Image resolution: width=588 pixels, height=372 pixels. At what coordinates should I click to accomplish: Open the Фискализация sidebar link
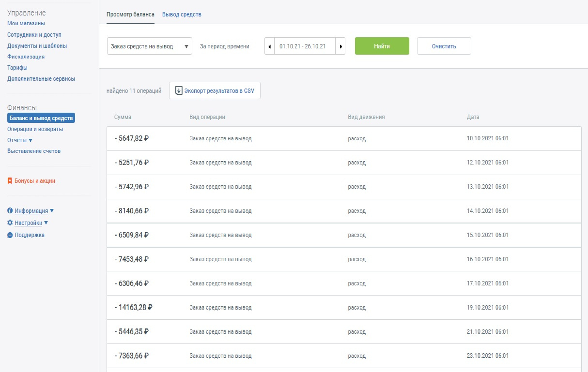(26, 57)
